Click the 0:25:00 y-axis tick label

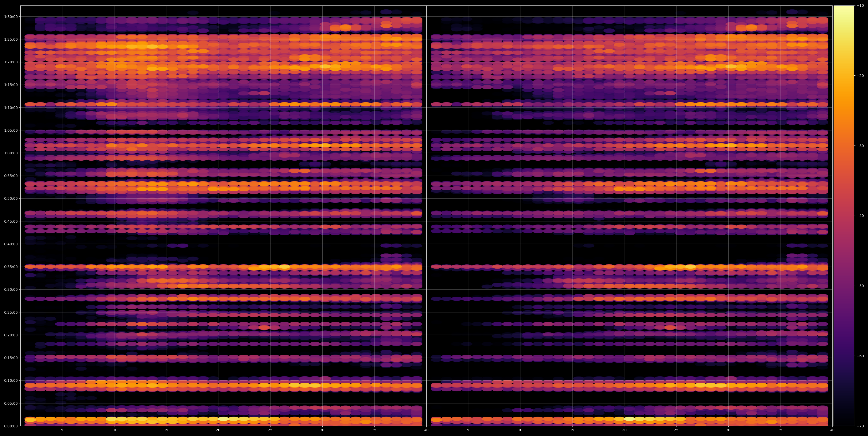tap(11, 312)
